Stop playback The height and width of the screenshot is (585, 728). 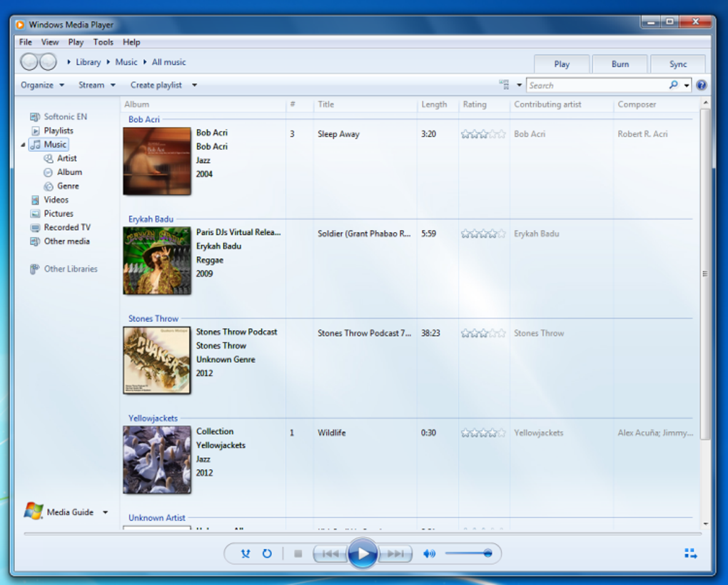point(298,554)
